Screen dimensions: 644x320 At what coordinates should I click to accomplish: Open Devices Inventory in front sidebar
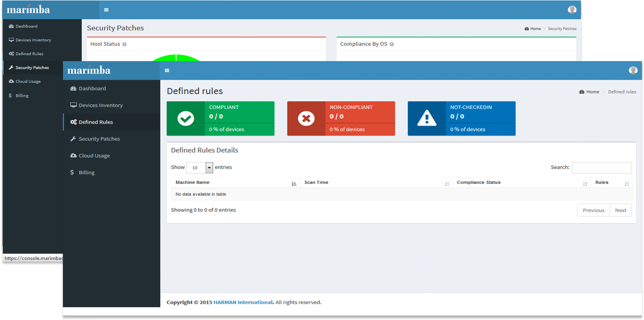pos(101,105)
